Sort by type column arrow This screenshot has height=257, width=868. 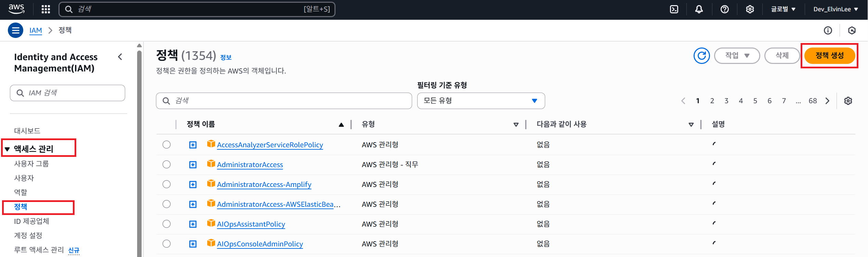(x=516, y=125)
